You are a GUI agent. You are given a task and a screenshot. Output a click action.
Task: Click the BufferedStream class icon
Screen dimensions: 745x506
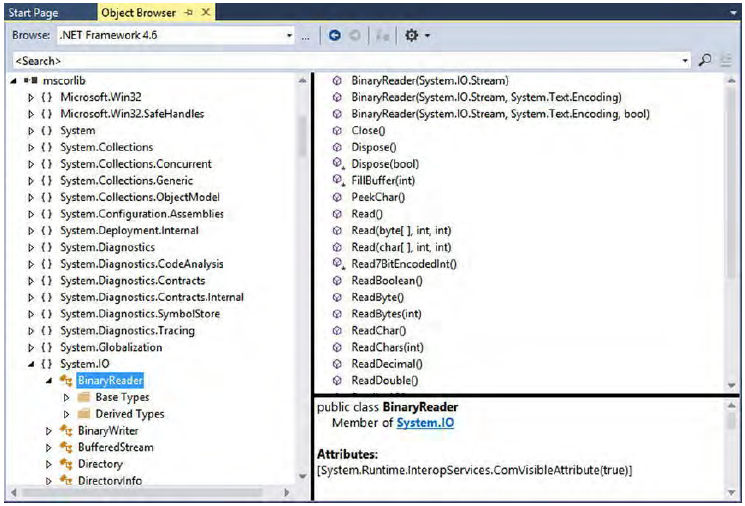click(66, 447)
